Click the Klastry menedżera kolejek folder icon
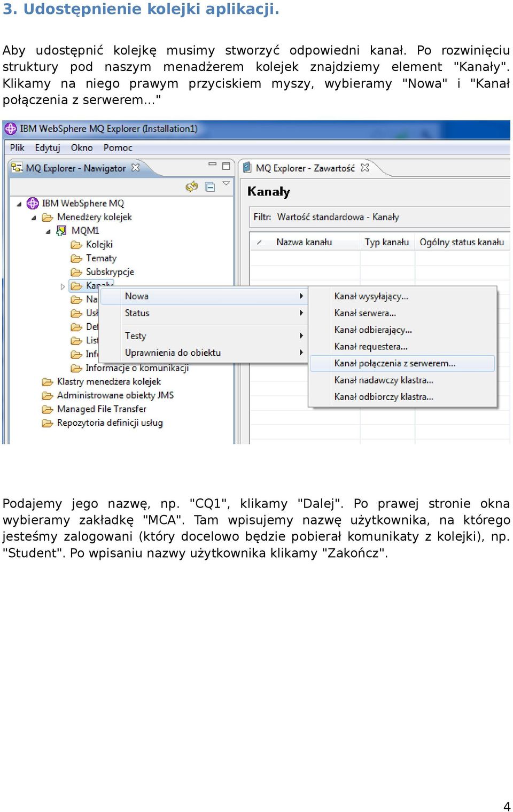Image resolution: width=513 pixels, height=812 pixels. (48, 381)
